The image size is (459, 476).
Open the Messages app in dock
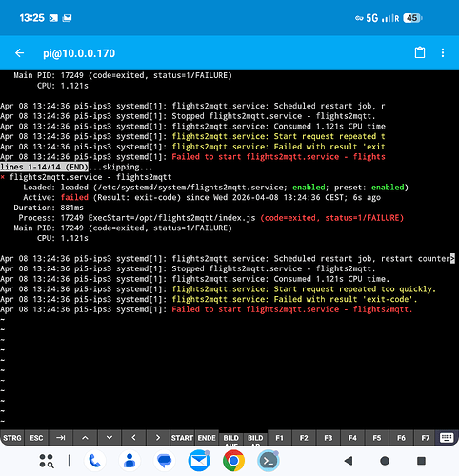click(x=164, y=461)
